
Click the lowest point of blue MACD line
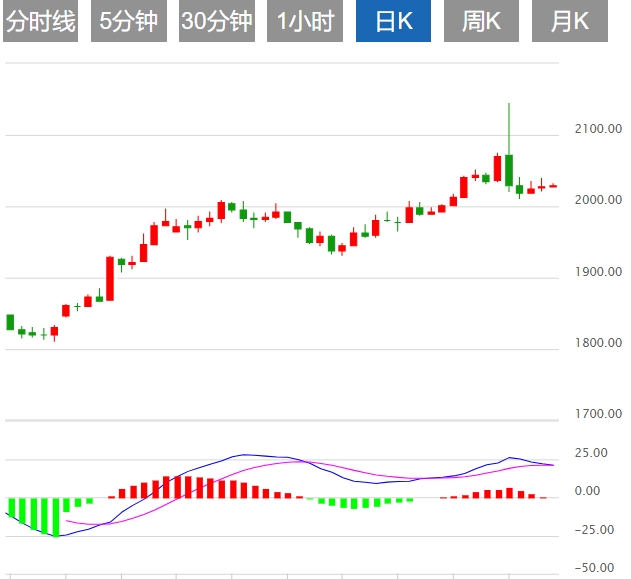[56, 536]
